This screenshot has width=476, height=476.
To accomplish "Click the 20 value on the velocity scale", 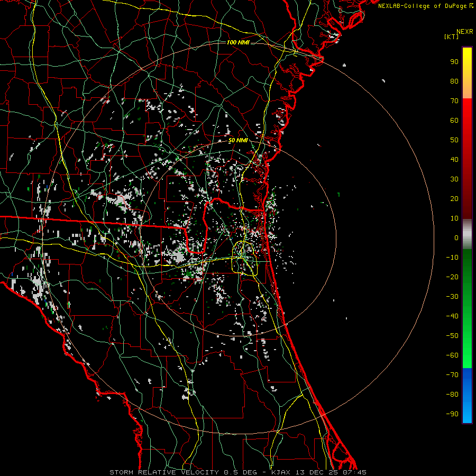I will (x=454, y=199).
